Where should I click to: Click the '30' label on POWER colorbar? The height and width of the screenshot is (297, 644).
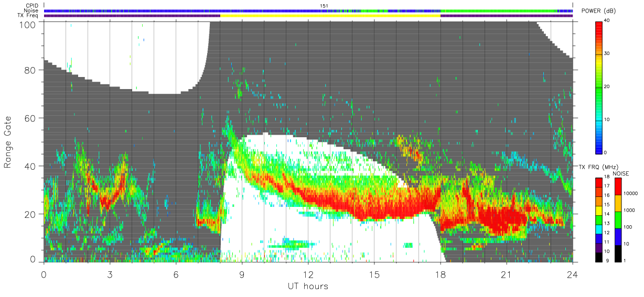(x=607, y=54)
